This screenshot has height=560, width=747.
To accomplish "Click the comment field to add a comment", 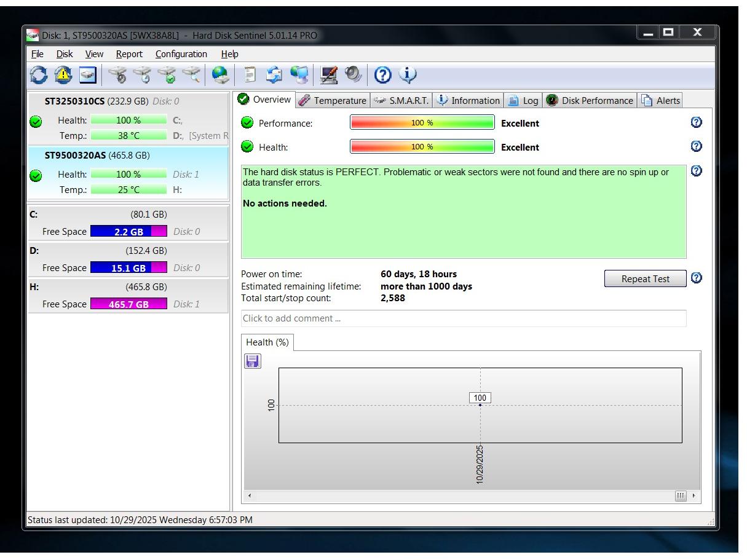I will pos(463,318).
